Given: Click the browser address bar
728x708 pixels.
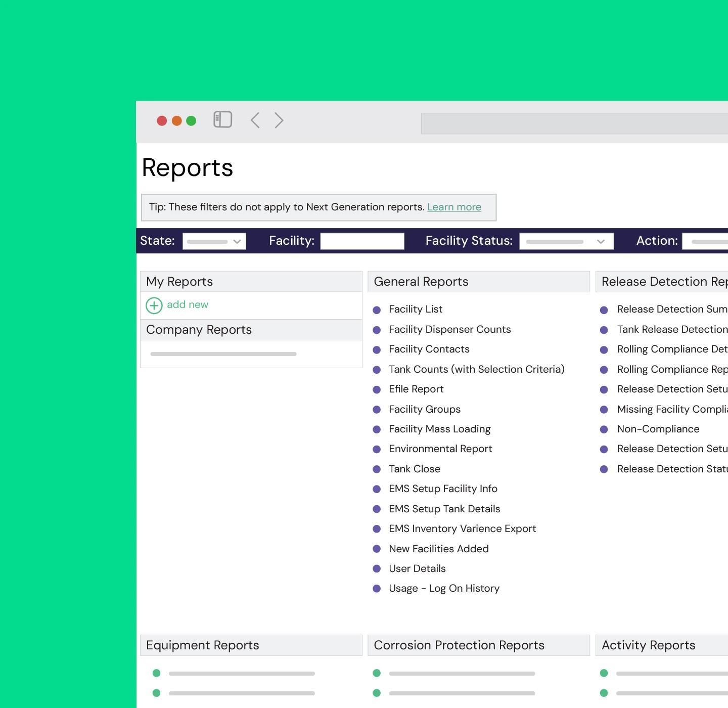Looking at the screenshot, I should coord(574,124).
